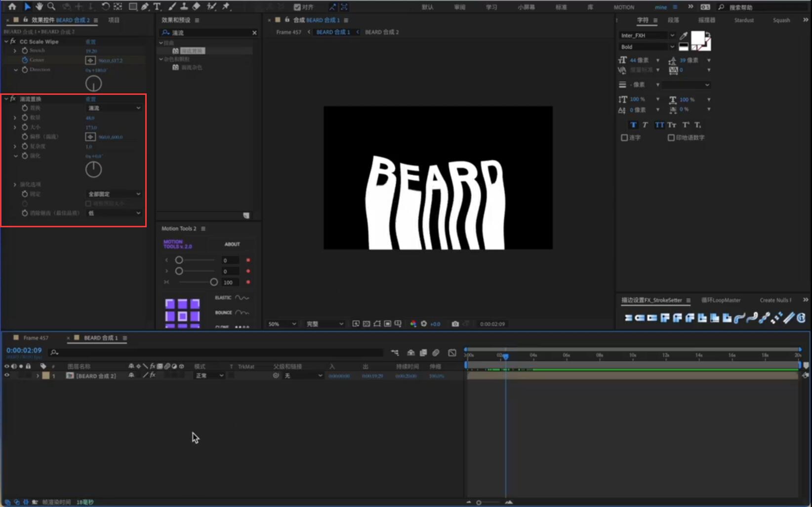Image resolution: width=812 pixels, height=507 pixels.
Task: Click the composition flowchart icon in the timeline
Action: 395,353
